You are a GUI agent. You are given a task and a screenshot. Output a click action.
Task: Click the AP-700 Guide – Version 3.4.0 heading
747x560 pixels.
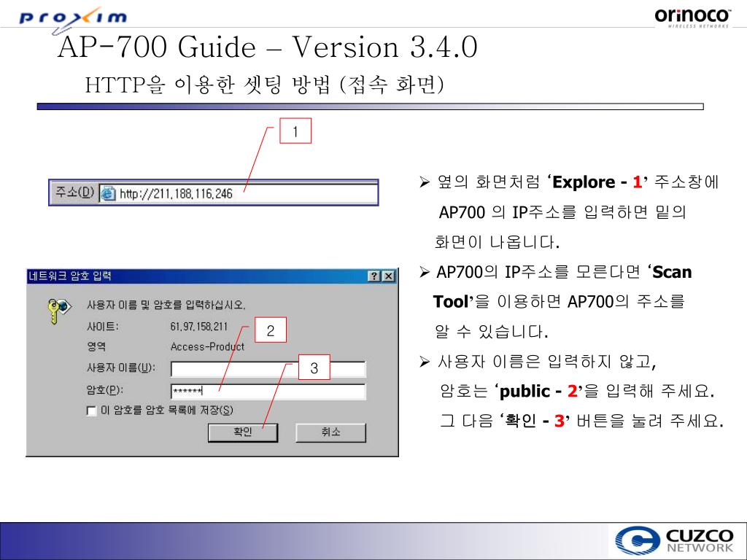[x=267, y=47]
